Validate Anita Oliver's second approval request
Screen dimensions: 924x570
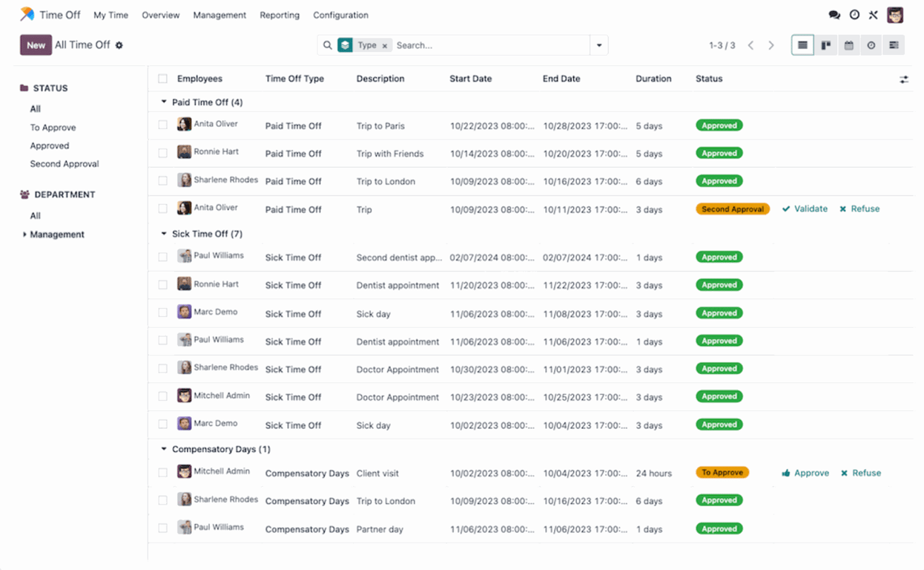coord(805,209)
